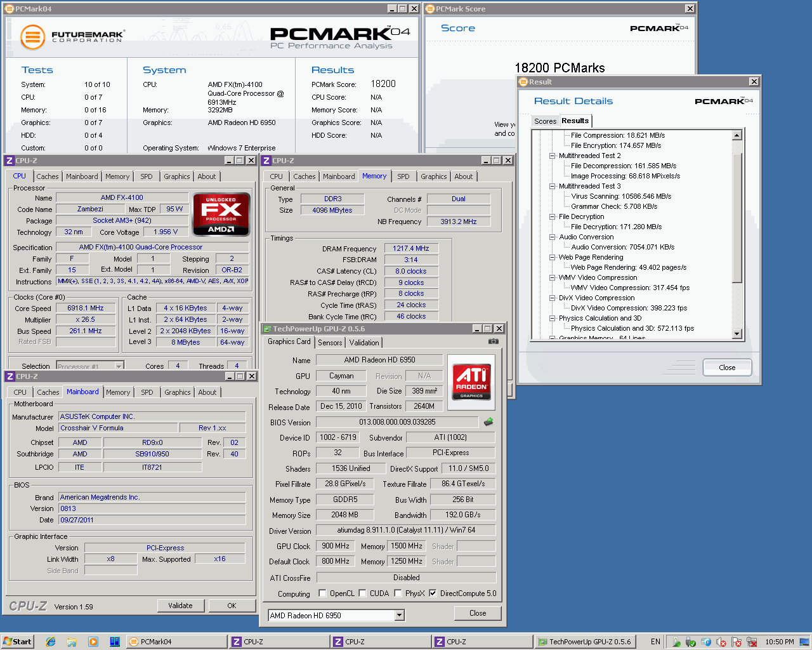Click the Driver Version field in GPU-Z

[406, 530]
